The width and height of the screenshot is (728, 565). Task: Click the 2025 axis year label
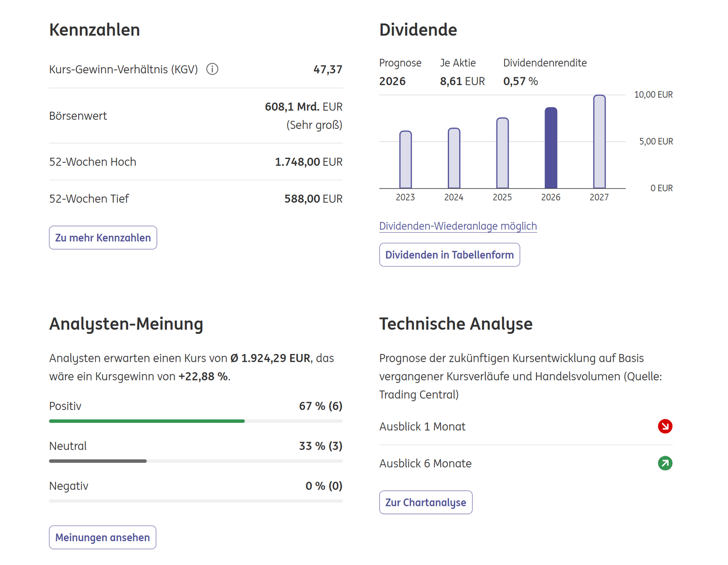point(503,197)
